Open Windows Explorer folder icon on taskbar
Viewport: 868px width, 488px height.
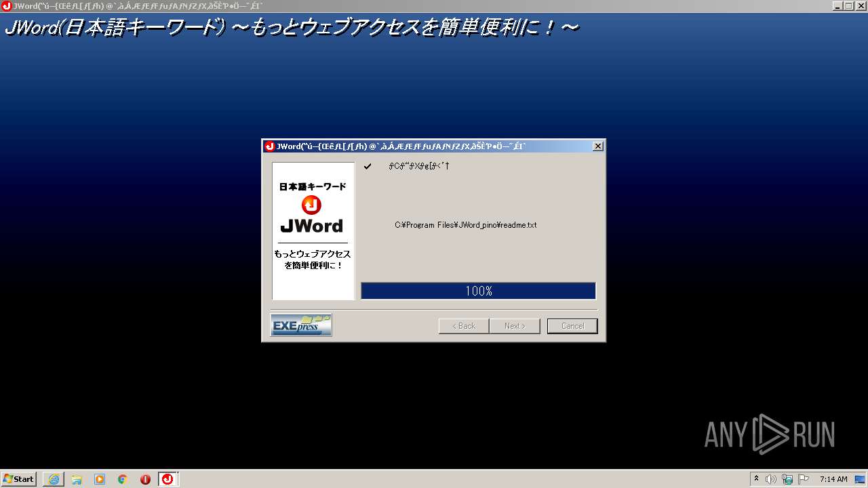pos(77,479)
